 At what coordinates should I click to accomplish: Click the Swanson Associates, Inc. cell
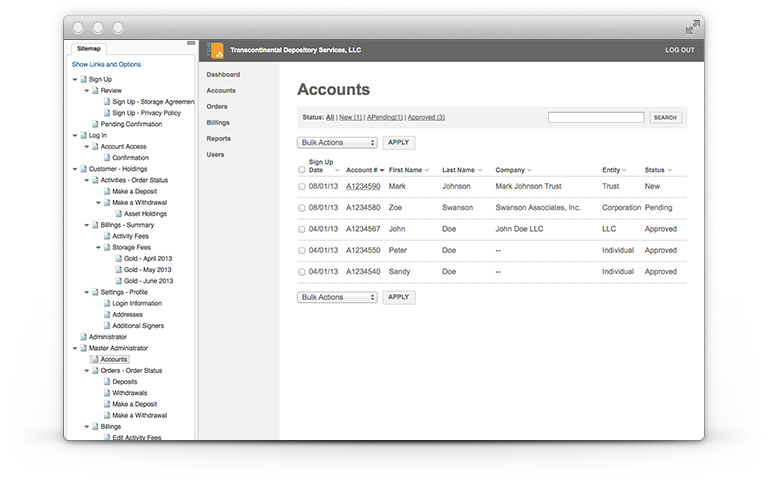538,208
